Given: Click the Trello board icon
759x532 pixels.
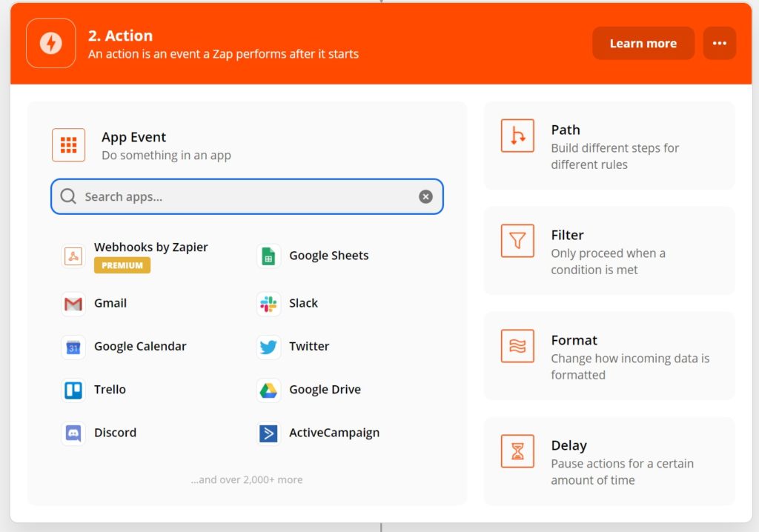Looking at the screenshot, I should [x=73, y=390].
